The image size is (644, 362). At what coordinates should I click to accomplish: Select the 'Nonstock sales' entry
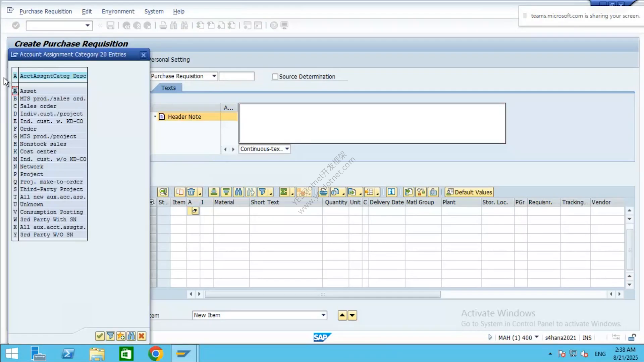[x=50, y=144]
